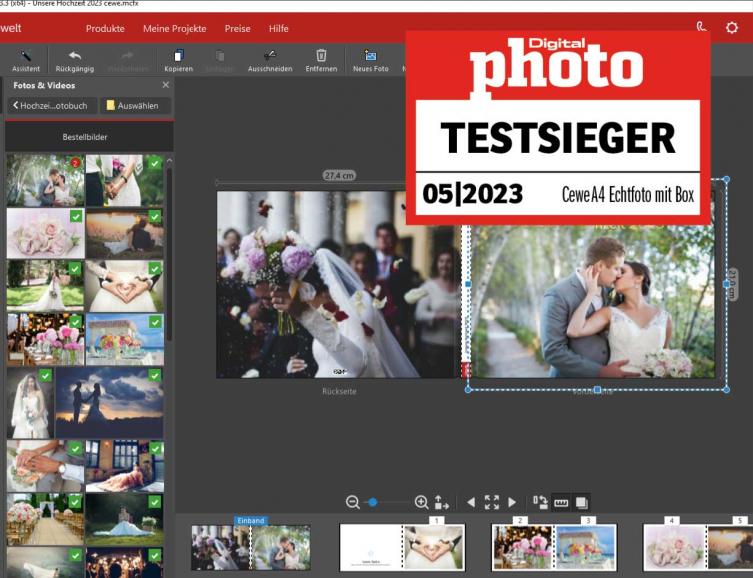Viewport: 753px width, 578px height.
Task: Fit page to window with expand icon
Action: (x=492, y=502)
